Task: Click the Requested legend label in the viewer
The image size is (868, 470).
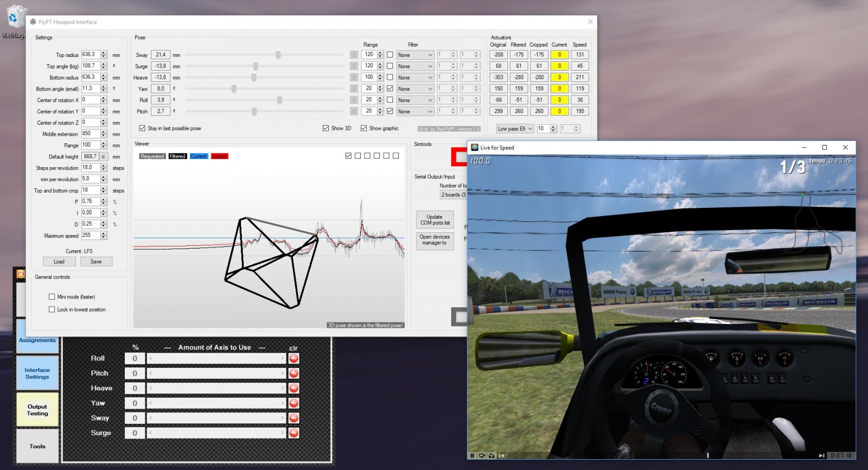Action: point(152,156)
